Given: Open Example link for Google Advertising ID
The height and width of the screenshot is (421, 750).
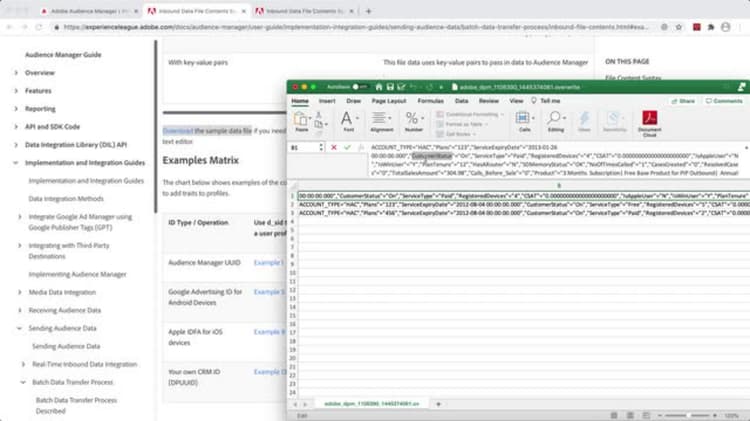Looking at the screenshot, I should tap(270, 292).
